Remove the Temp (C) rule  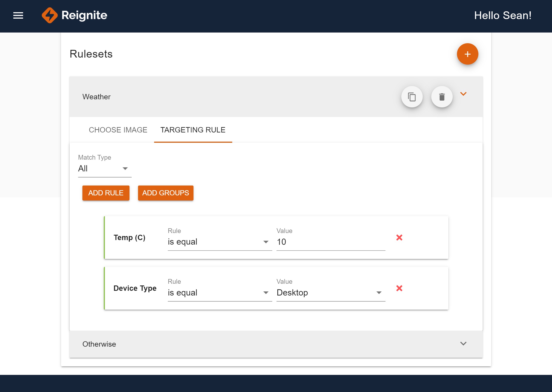point(399,238)
